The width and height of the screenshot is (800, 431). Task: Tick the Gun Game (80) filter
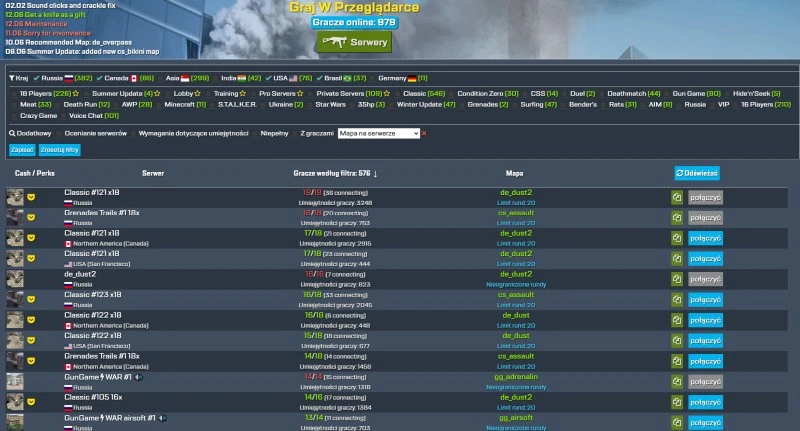coord(667,94)
